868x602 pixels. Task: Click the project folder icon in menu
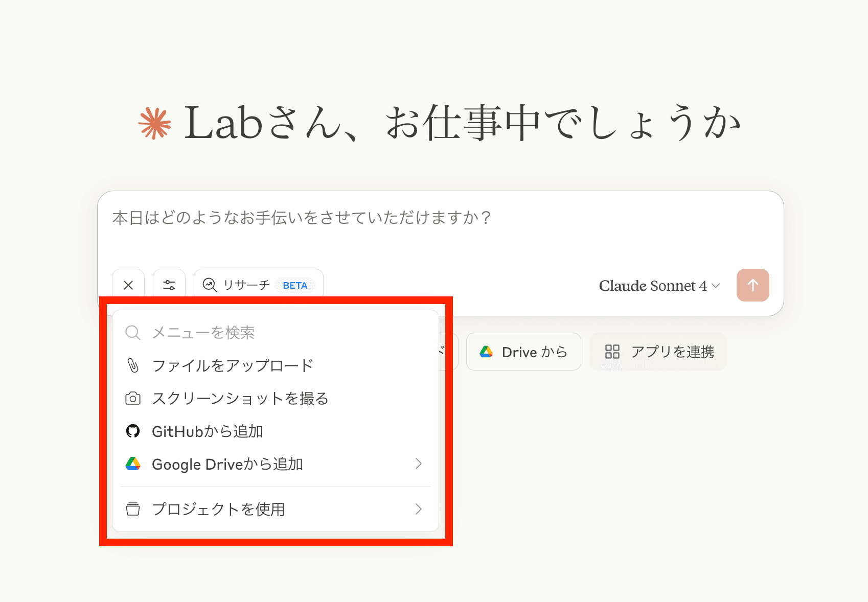click(133, 509)
